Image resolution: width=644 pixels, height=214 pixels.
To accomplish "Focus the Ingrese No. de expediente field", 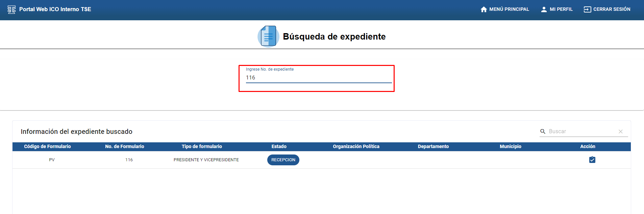I will pyautogui.click(x=318, y=78).
